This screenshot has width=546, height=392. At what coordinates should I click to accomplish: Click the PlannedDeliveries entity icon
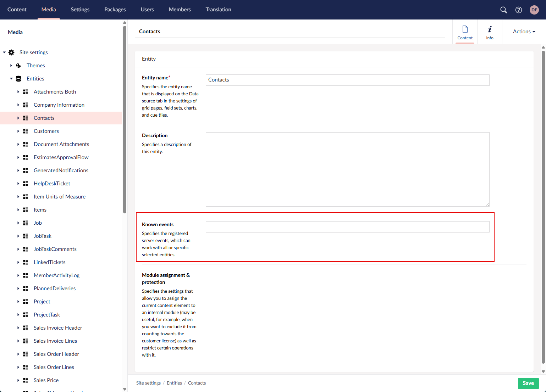(26, 289)
